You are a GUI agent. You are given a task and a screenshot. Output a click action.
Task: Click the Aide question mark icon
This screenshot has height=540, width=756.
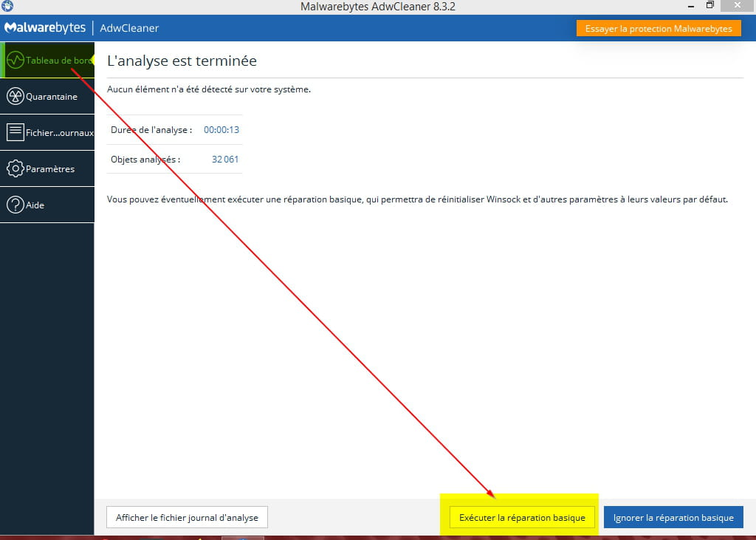[x=16, y=205]
